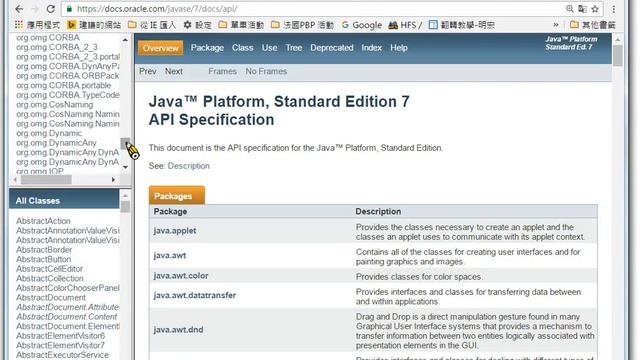Viewport: 640px width, 360px height.
Task: Select org.omg.CORBA.portable package
Action: (x=64, y=85)
